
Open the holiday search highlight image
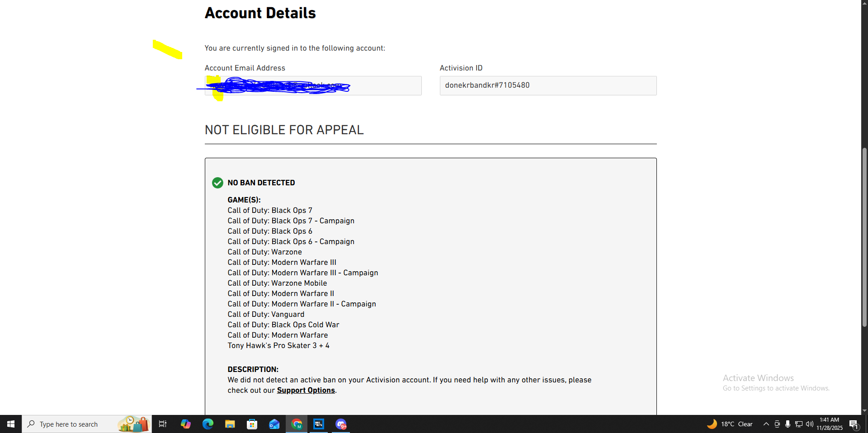click(x=133, y=424)
